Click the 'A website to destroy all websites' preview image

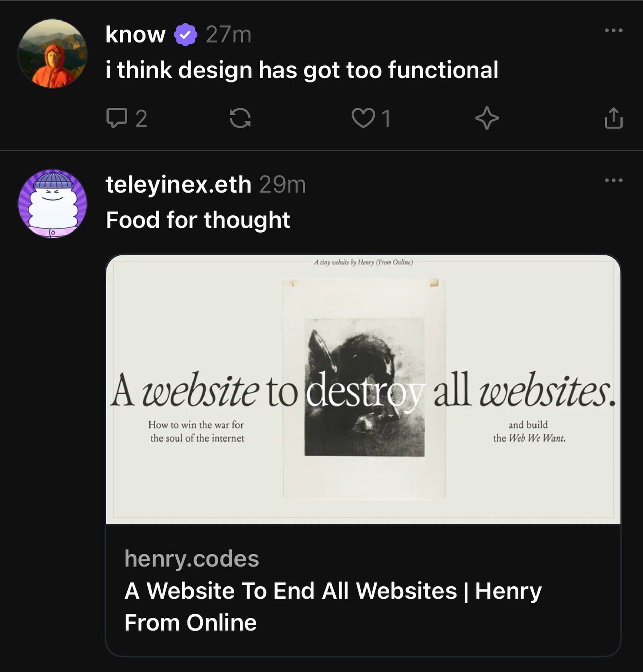click(x=363, y=394)
